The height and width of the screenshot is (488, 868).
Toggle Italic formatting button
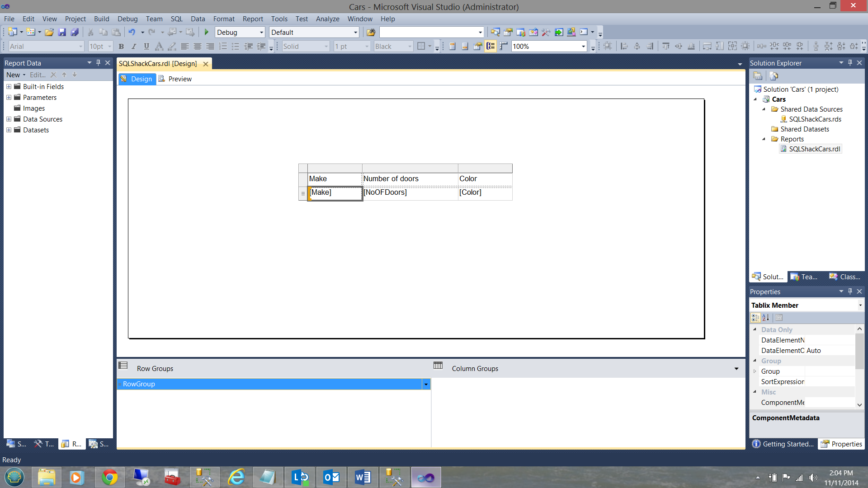(x=134, y=46)
